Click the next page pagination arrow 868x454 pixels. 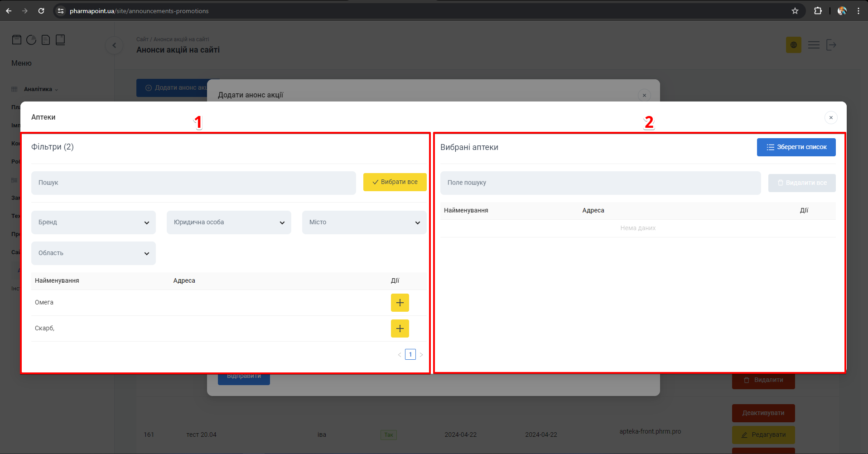tap(421, 355)
